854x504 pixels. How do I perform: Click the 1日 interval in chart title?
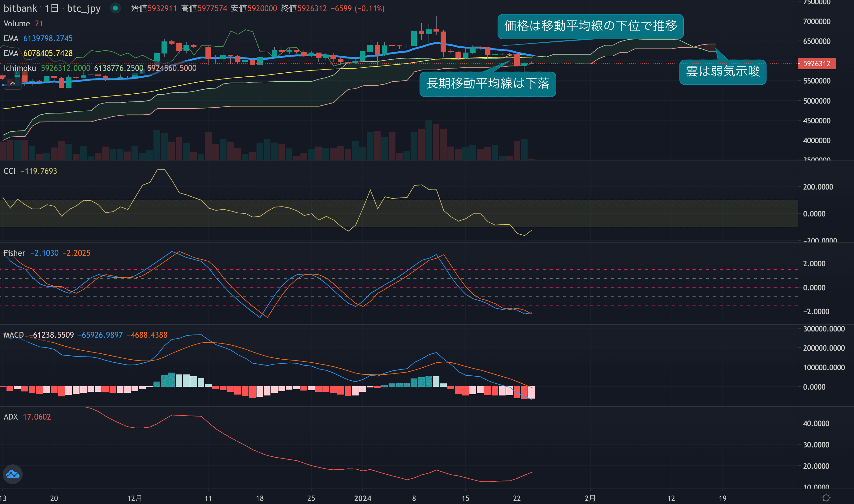tap(52, 8)
